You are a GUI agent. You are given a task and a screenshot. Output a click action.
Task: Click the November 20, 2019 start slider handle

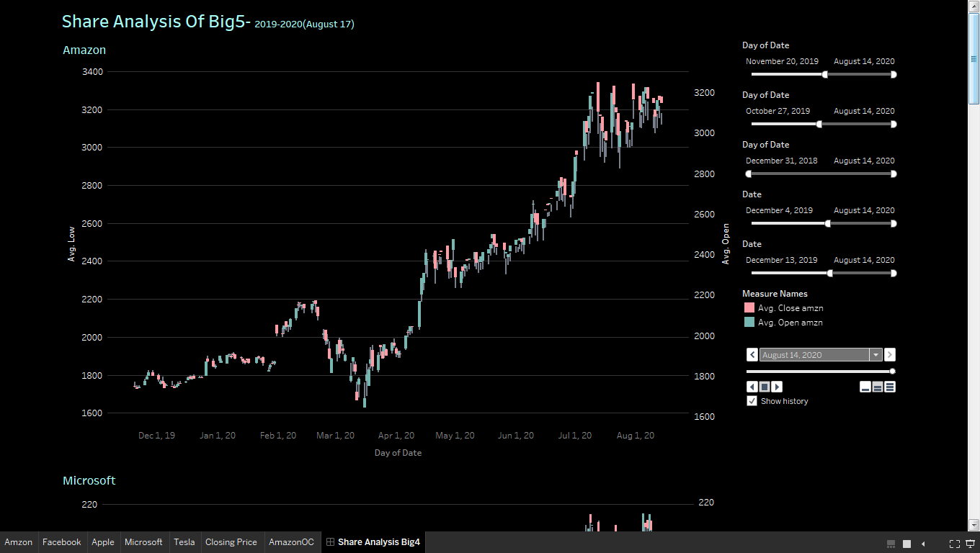point(825,74)
